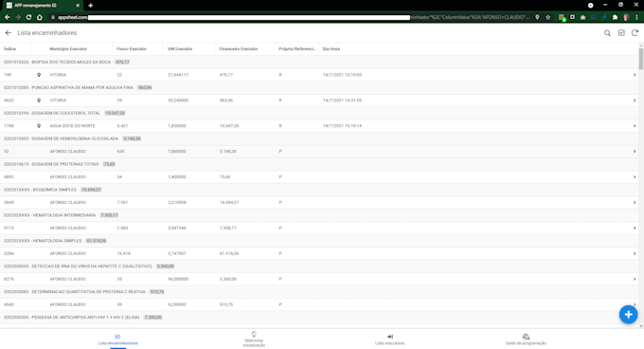The image size is (644, 349).
Task: Close the APP remanejamento ES tab
Action: click(78, 6)
